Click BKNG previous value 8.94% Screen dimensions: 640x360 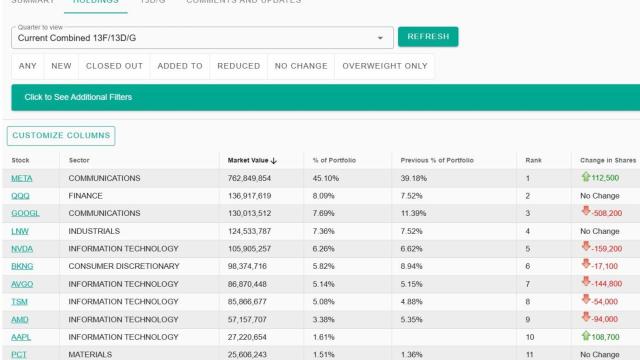point(411,267)
